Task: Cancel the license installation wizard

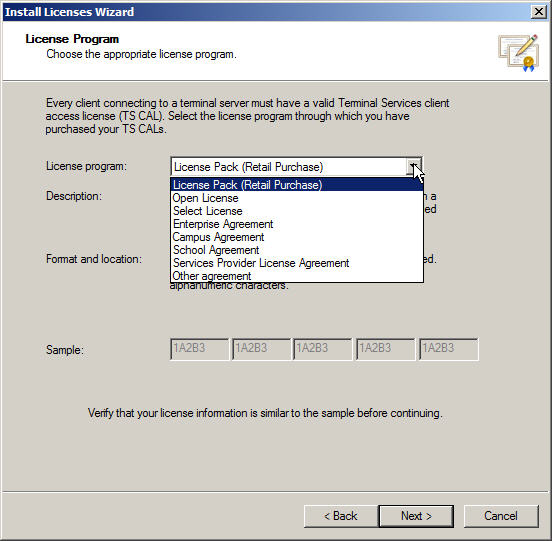Action: click(x=501, y=516)
